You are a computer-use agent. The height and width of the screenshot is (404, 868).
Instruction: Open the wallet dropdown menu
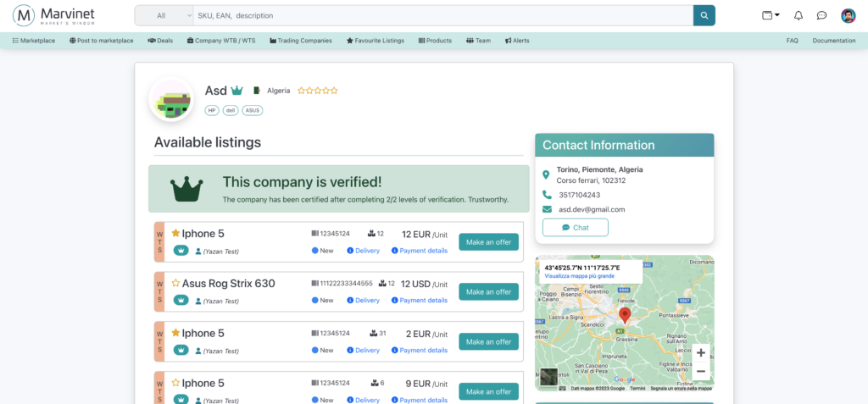point(771,15)
